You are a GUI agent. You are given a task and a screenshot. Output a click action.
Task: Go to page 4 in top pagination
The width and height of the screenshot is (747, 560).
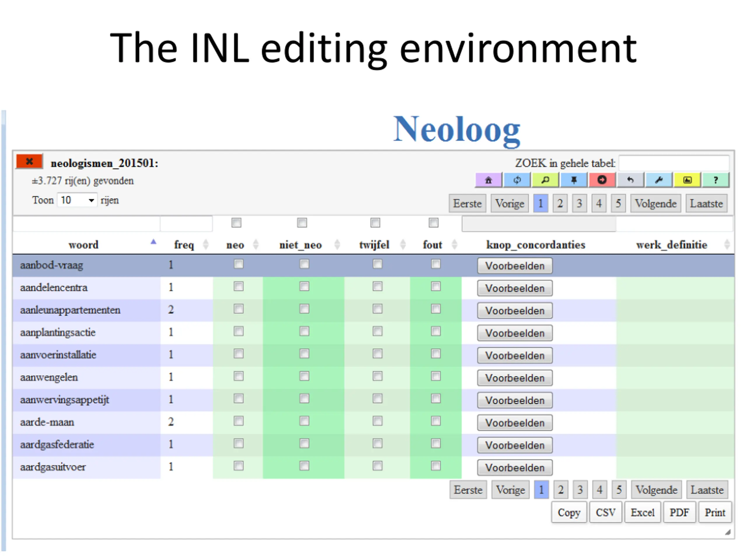point(599,204)
